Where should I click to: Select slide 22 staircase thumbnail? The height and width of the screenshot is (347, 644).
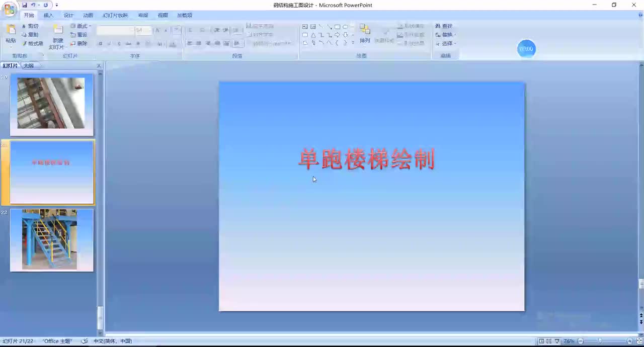[x=52, y=240]
